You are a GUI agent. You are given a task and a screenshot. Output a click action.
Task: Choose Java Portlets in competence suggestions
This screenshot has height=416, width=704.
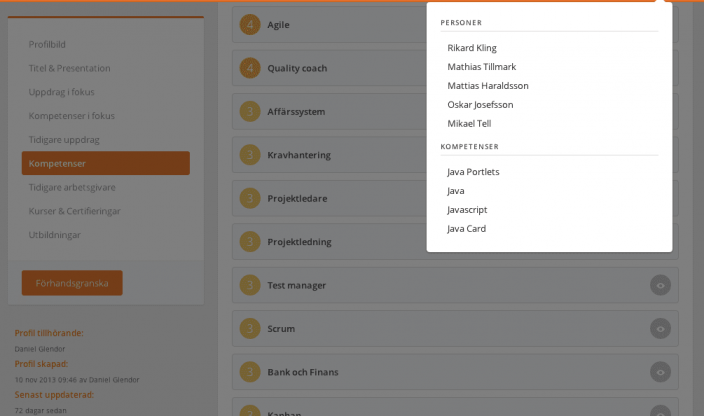(473, 172)
